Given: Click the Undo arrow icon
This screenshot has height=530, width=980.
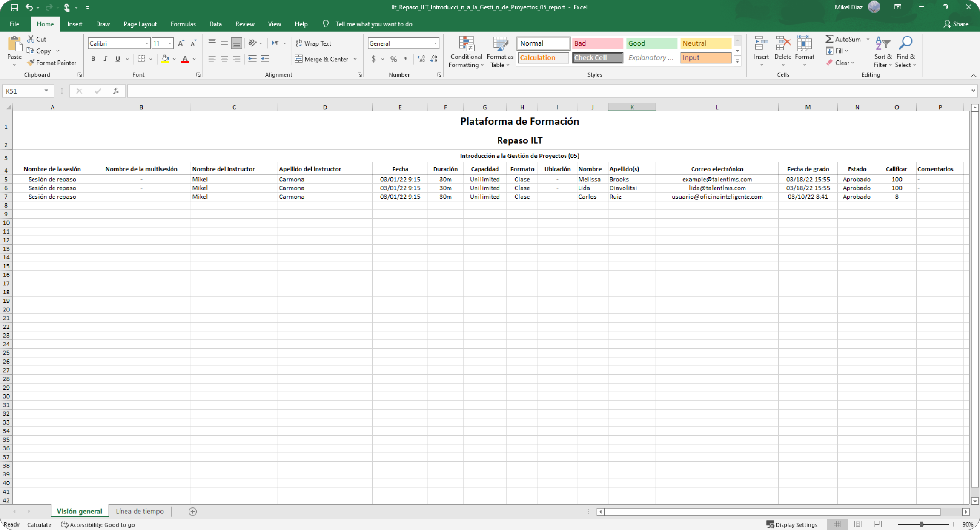Looking at the screenshot, I should click(x=29, y=7).
